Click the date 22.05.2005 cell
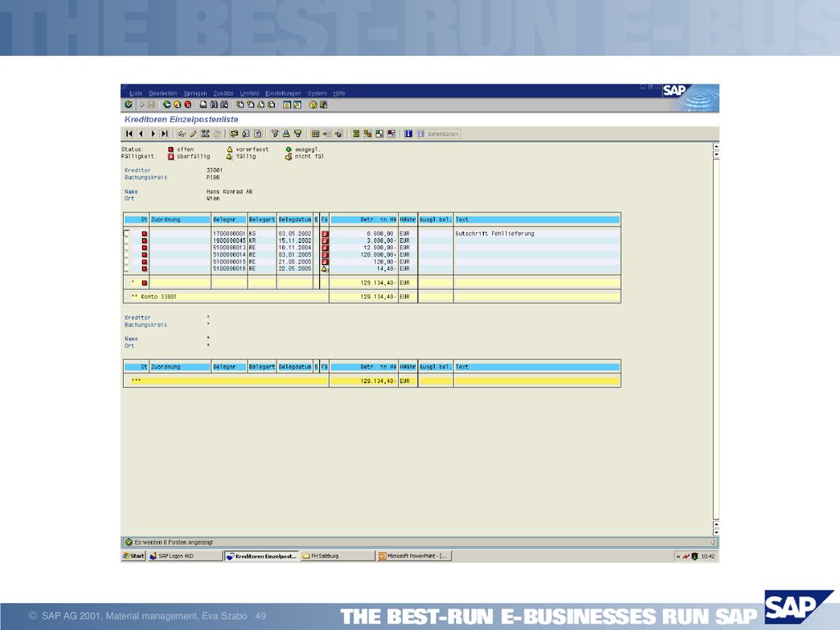 click(294, 269)
